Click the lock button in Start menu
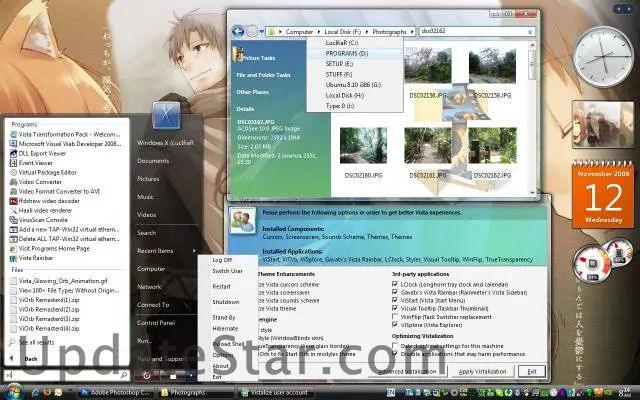640x400 pixels. click(173, 376)
